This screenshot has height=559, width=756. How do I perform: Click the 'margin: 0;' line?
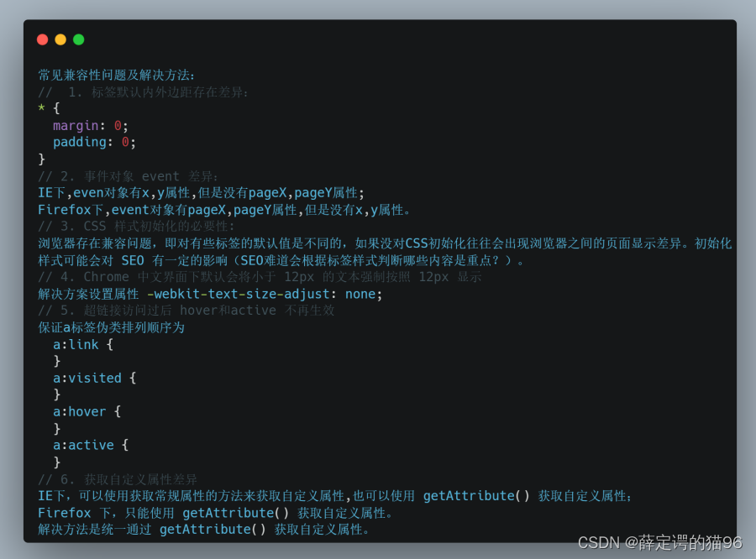(91, 126)
